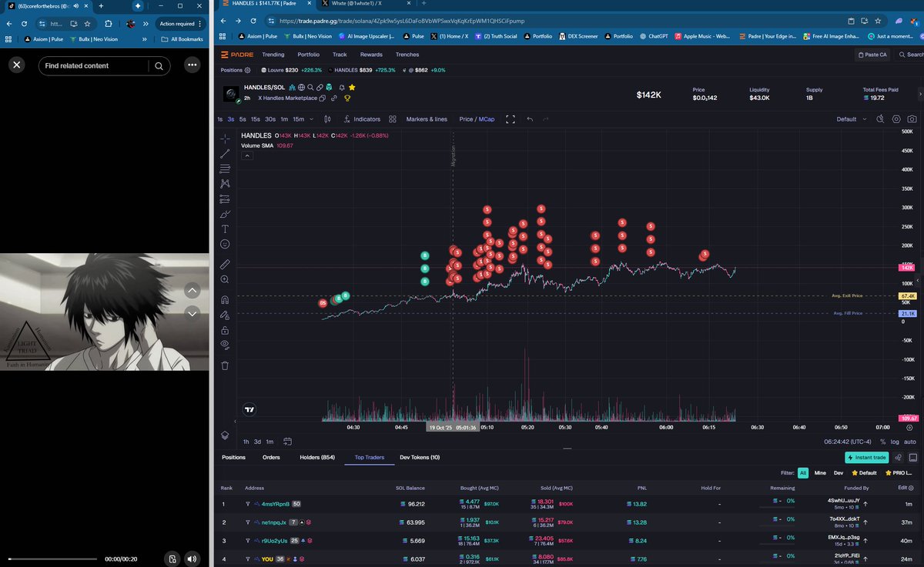
Task: Select the ruler measure tool
Action: 225,264
